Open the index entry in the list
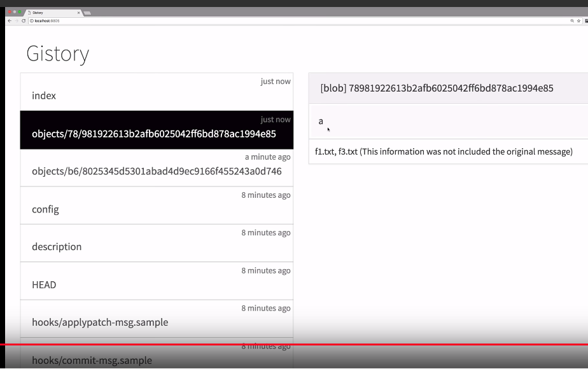The image size is (588, 369). click(x=157, y=92)
